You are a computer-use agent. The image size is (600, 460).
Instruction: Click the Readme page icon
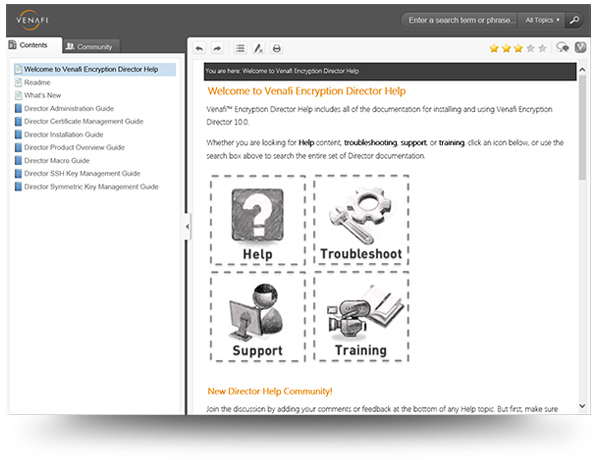[18, 82]
